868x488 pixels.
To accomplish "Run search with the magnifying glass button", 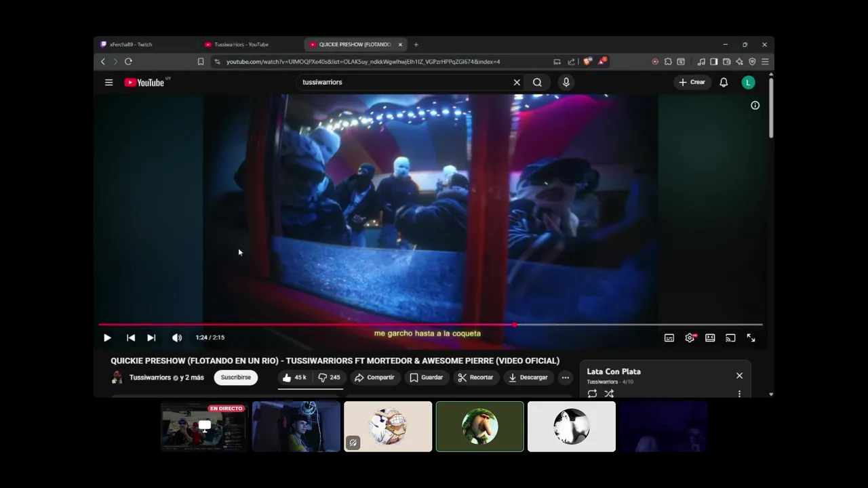I will [537, 83].
